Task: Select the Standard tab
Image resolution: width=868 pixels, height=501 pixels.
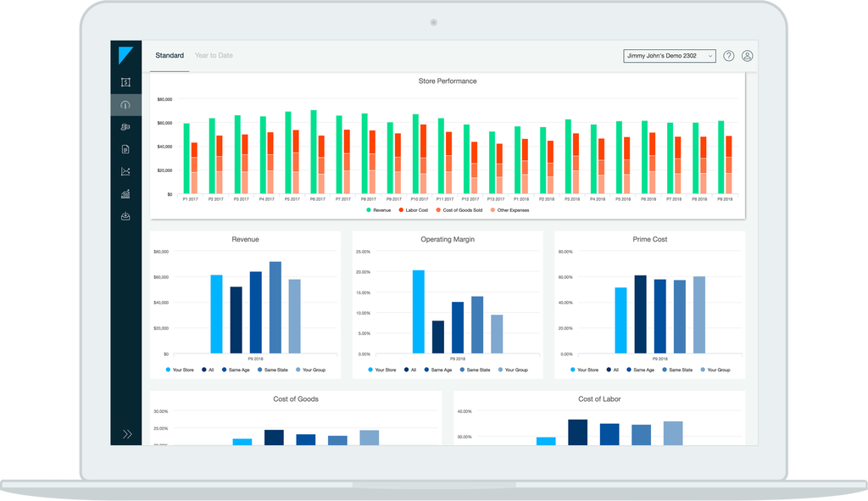Action: [170, 56]
